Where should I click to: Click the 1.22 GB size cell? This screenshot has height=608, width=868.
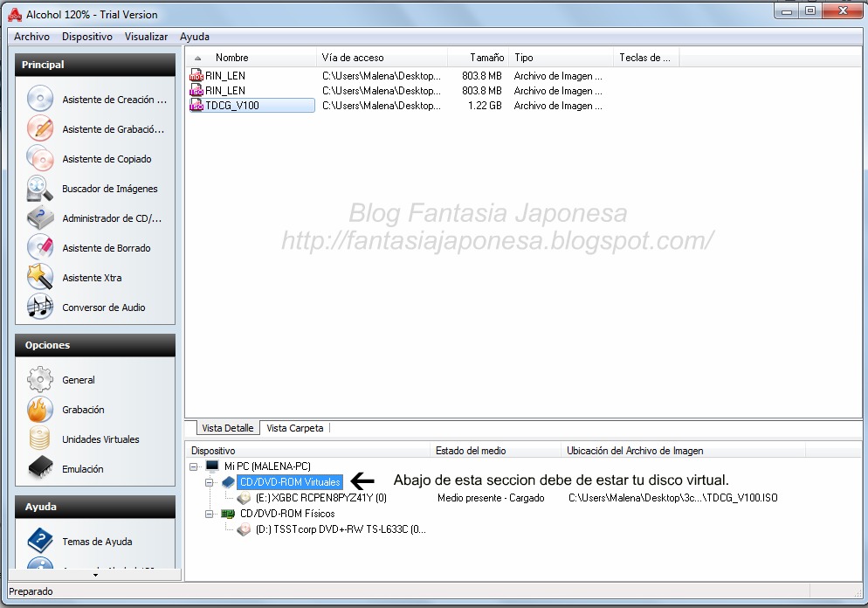(x=485, y=106)
